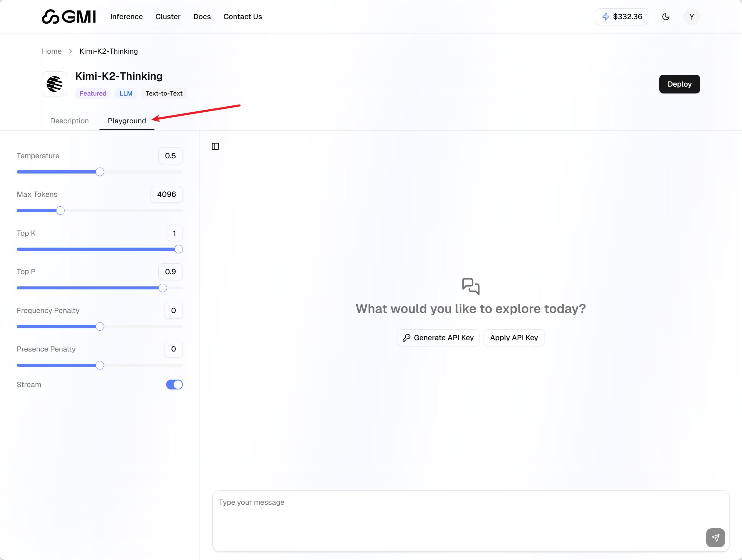Go to Home breadcrumb
The width and height of the screenshot is (742, 560).
point(52,51)
